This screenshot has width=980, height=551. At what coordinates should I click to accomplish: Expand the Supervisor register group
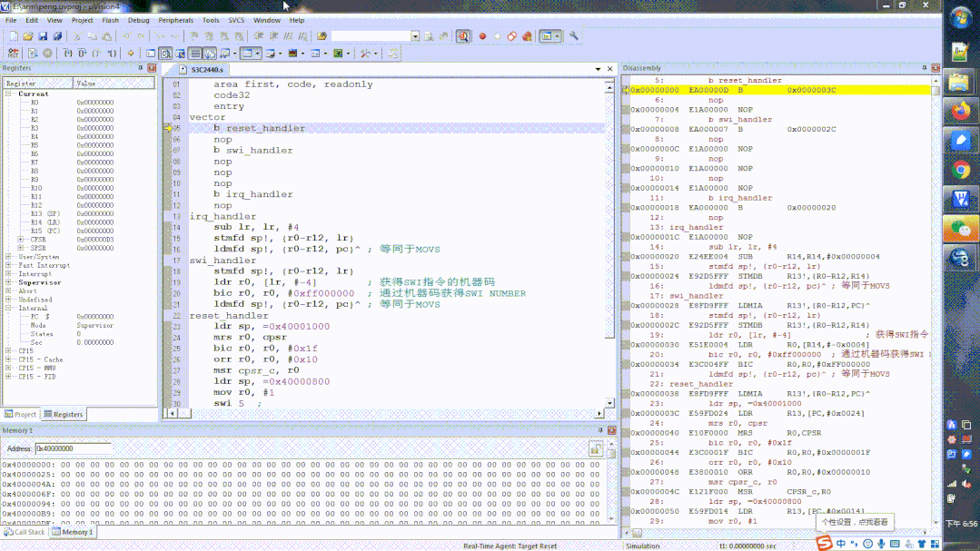[x=9, y=282]
